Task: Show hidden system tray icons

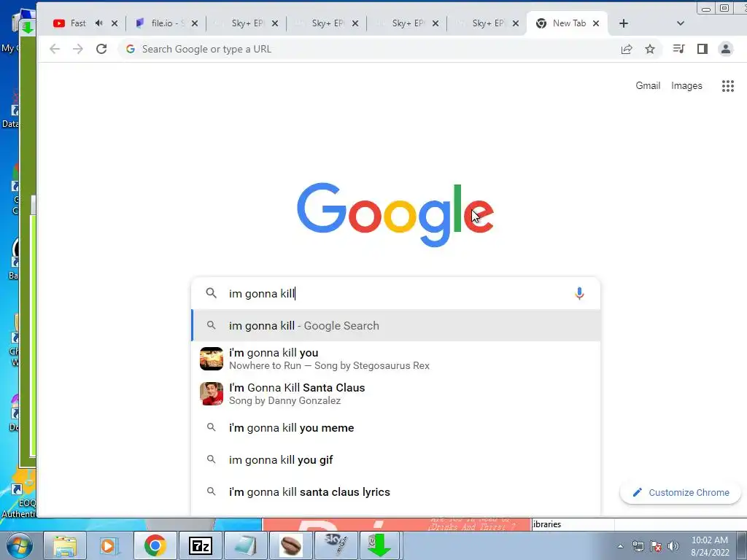Action: tap(620, 546)
